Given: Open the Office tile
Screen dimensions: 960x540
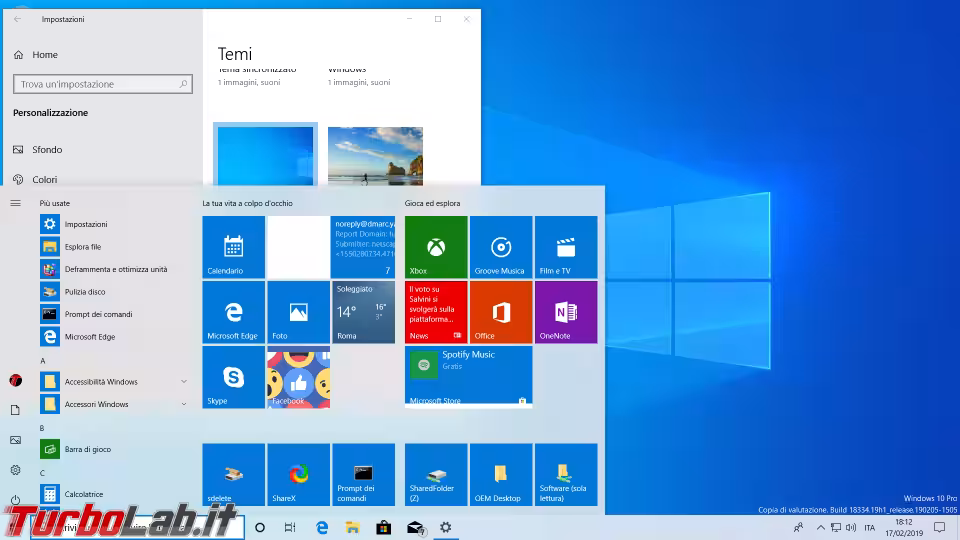Looking at the screenshot, I should pyautogui.click(x=501, y=312).
